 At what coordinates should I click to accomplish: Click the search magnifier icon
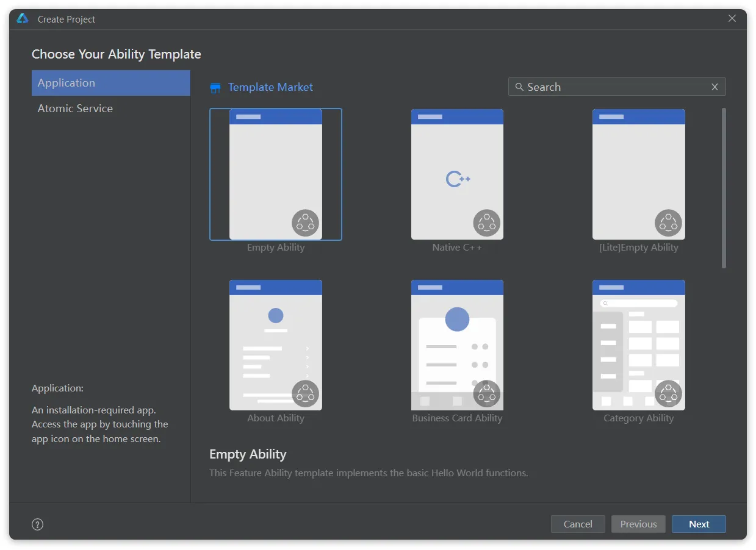click(519, 87)
